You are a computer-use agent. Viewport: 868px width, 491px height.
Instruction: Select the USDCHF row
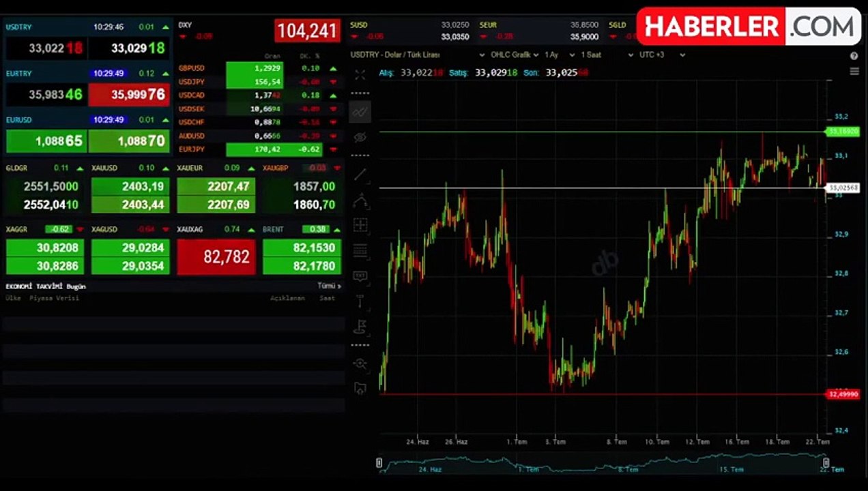tap(258, 122)
